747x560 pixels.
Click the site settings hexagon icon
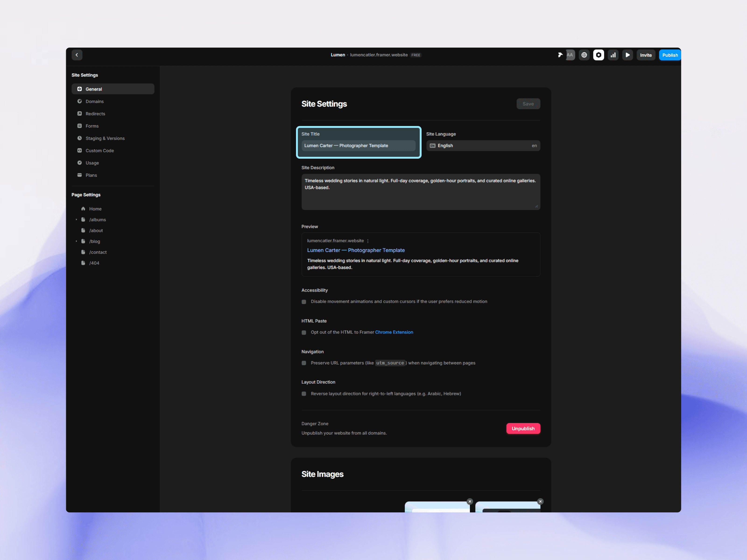pos(598,55)
